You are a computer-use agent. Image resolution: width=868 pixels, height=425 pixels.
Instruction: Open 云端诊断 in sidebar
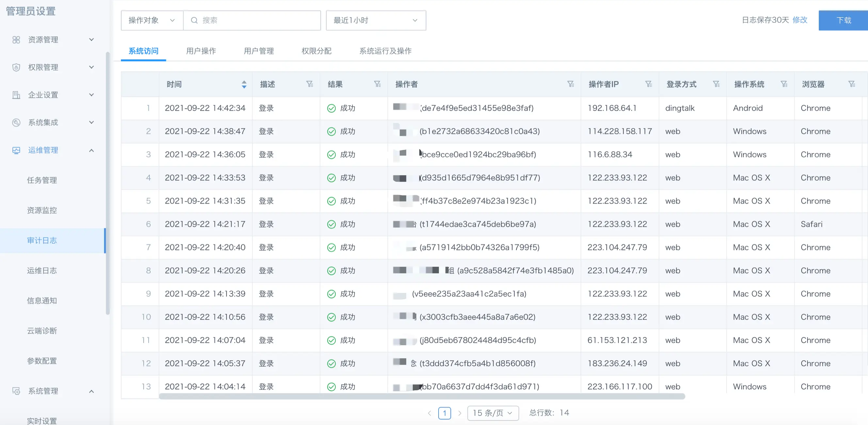pyautogui.click(x=42, y=331)
